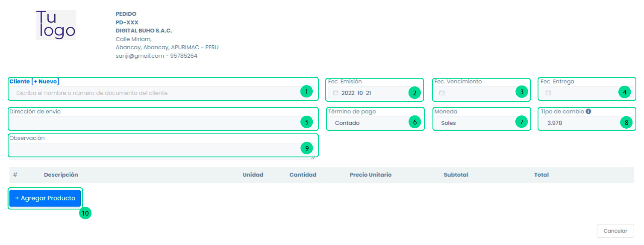Click inside the Observación text area

(x=154, y=149)
